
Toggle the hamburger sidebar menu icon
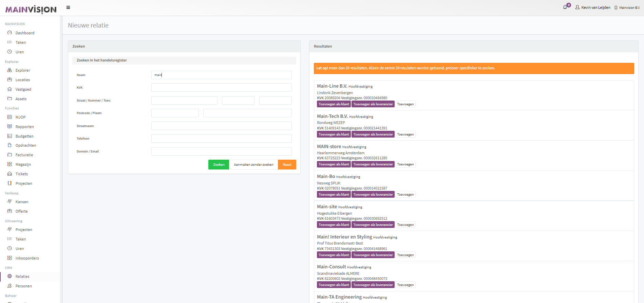[68, 7]
